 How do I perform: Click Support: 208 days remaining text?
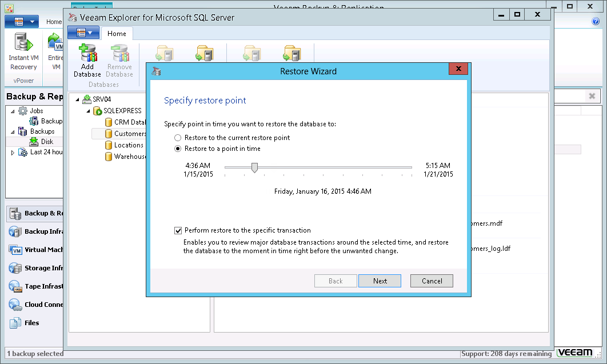506,354
